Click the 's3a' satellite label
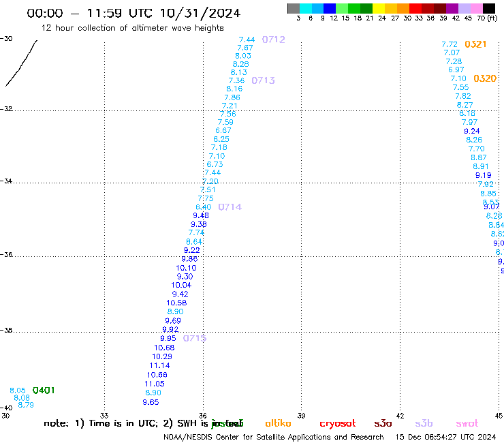This screenshot has width=504, height=443. point(383,423)
